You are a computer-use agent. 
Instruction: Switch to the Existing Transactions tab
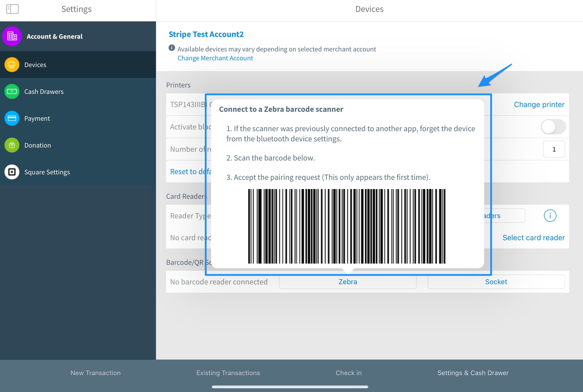pyautogui.click(x=228, y=373)
